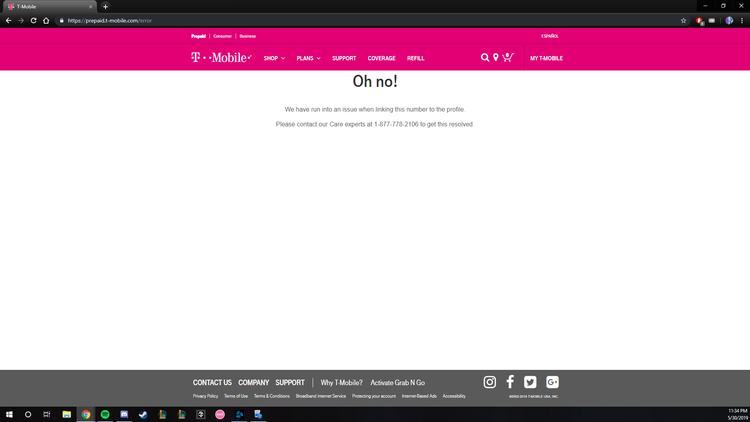Image resolution: width=750 pixels, height=422 pixels.
Task: Expand the SHOP dropdown menu
Action: pyautogui.click(x=274, y=58)
